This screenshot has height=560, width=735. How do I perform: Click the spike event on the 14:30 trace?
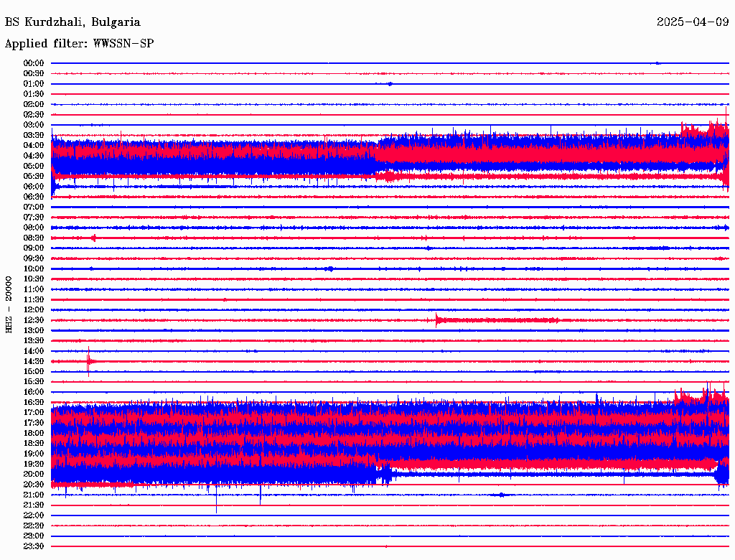coord(88,361)
